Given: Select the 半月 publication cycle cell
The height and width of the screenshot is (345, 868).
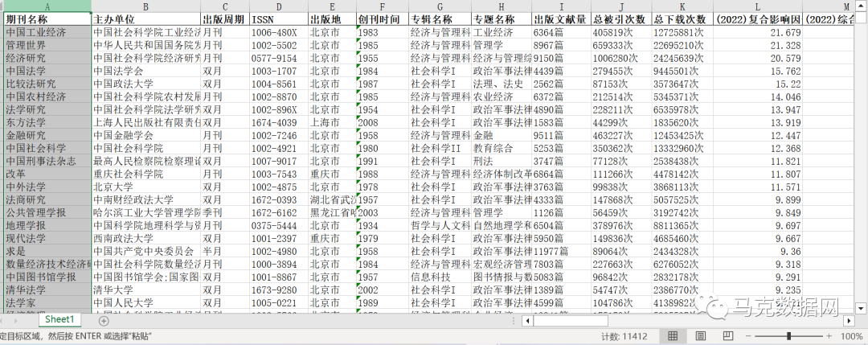Looking at the screenshot, I should pos(225,251).
